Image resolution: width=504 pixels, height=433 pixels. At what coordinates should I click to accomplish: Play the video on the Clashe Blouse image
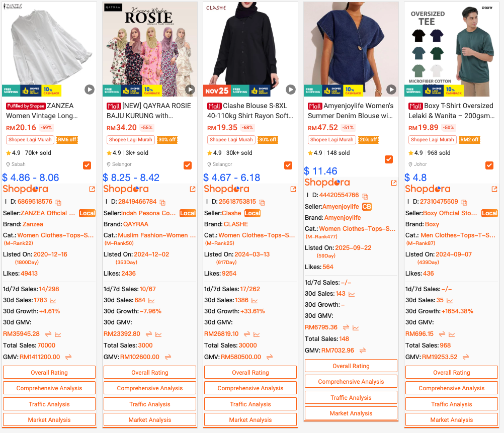pos(291,90)
